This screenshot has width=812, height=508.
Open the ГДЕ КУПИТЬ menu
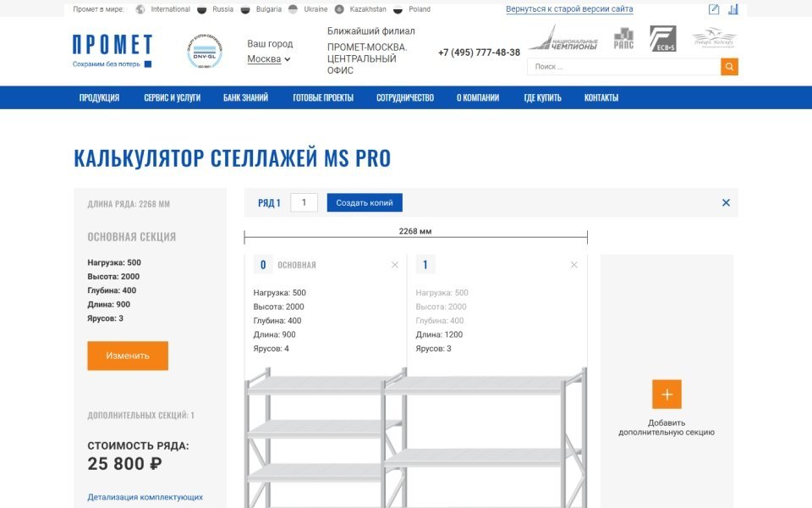click(x=542, y=97)
